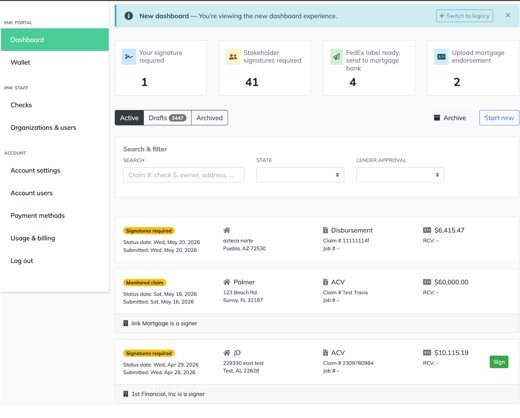520x418 pixels.
Task: Click the info icon in New dashboard banner
Action: [129, 16]
